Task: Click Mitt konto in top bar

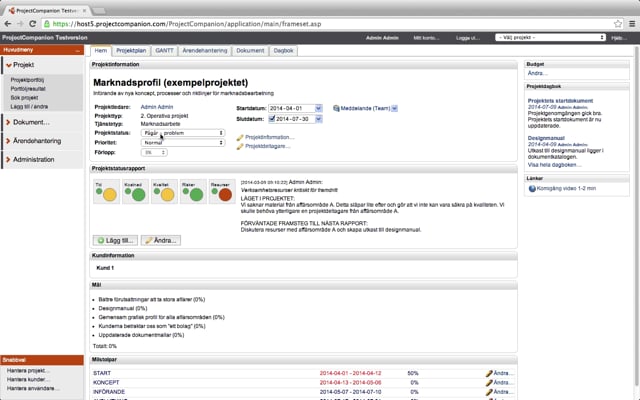Action: point(426,38)
